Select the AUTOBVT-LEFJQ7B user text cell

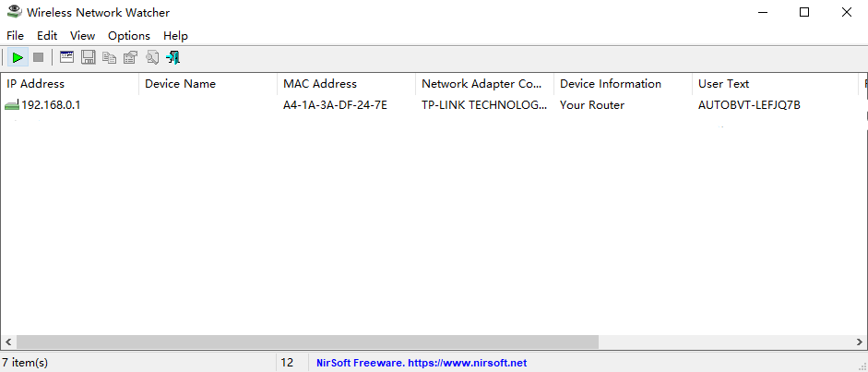[x=749, y=105]
